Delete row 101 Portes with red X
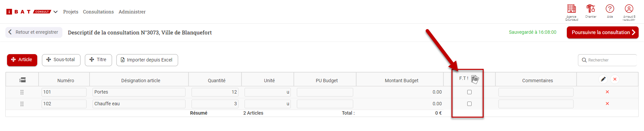Viewport: 644px width, 131px height. tap(607, 92)
